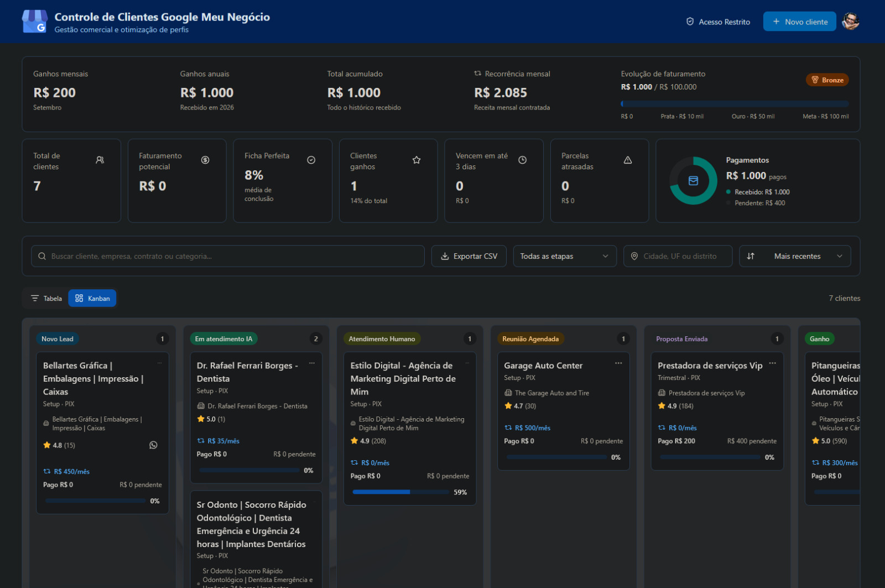Click the Proposta Enviada column tag
Viewport: 885px width, 588px height.
coord(682,339)
